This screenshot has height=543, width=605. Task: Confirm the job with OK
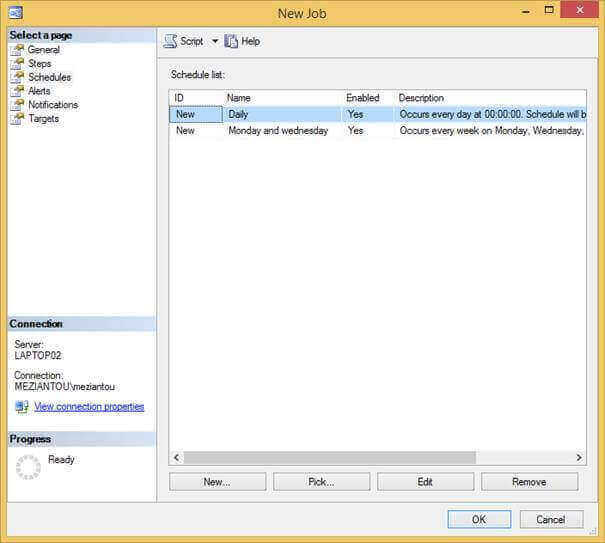(x=479, y=519)
